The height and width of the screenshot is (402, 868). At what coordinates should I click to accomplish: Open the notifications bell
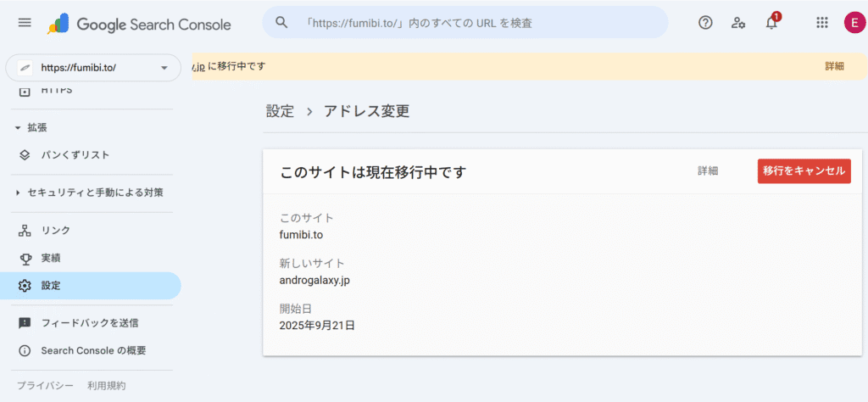click(771, 23)
